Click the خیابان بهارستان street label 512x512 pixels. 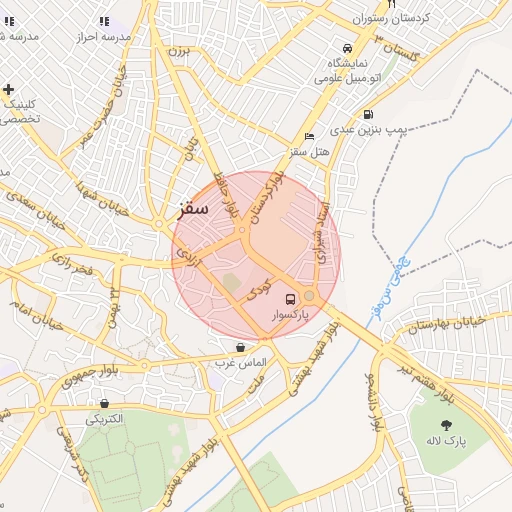tap(447, 324)
